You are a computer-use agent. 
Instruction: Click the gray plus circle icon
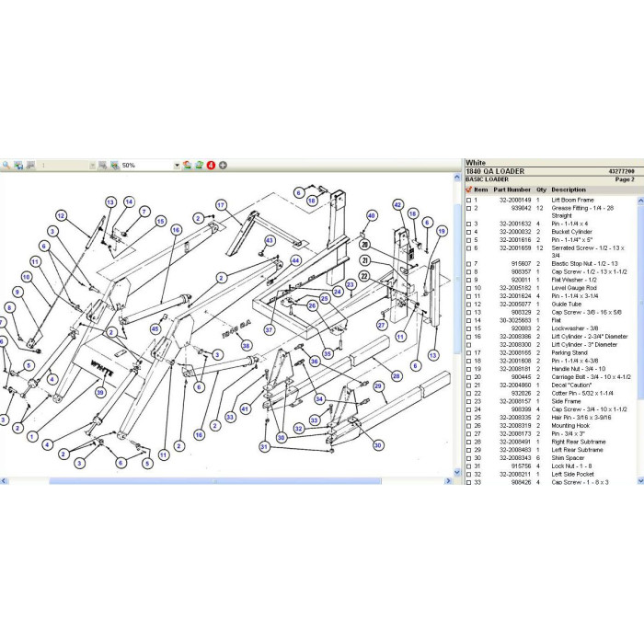click(223, 165)
